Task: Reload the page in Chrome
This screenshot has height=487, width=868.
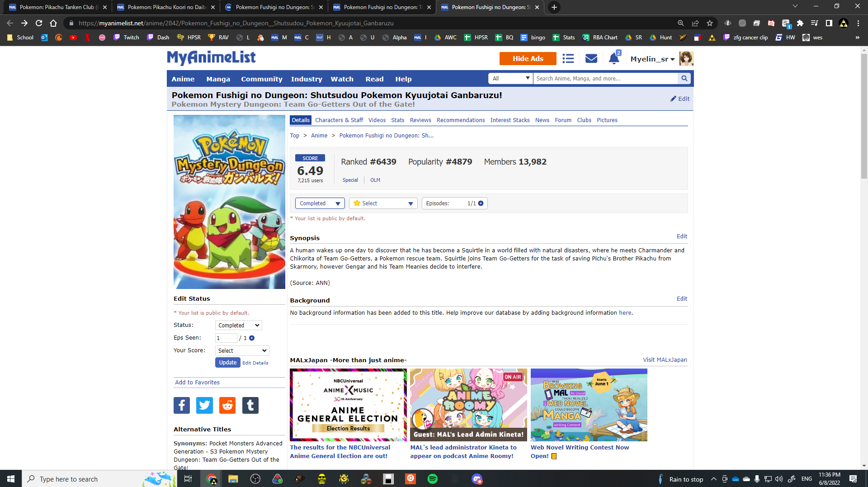Action: point(39,23)
